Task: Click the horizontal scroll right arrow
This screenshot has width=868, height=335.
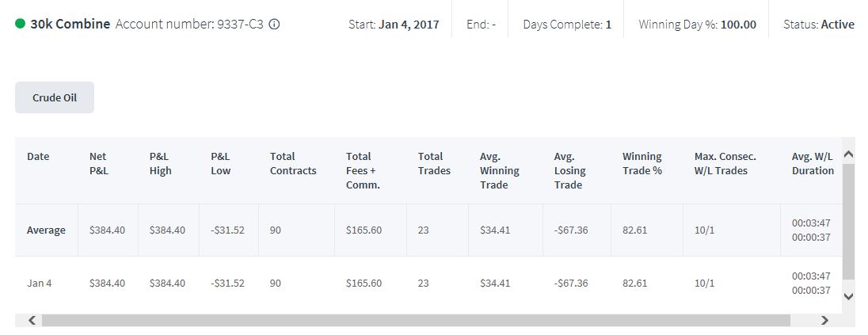Action: click(824, 320)
